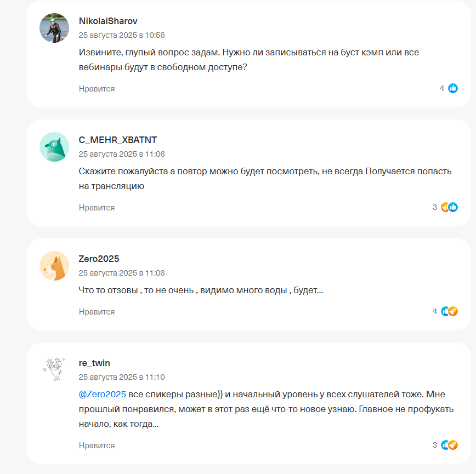
Task: Click Zero2025's dog avatar
Action: coord(53,267)
